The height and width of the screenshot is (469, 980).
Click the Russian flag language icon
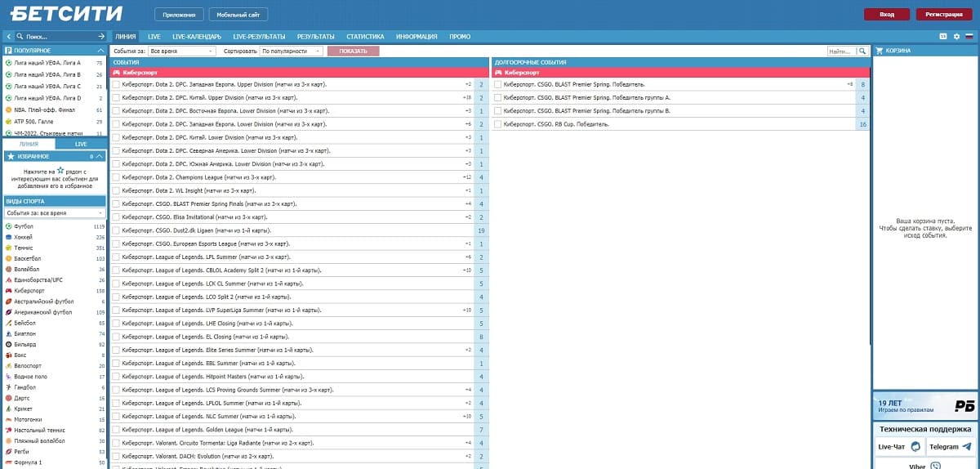point(969,37)
